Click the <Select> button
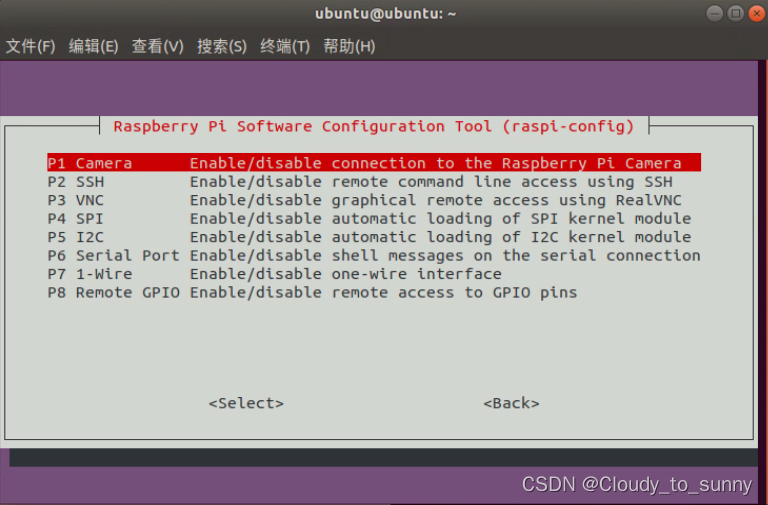 246,403
